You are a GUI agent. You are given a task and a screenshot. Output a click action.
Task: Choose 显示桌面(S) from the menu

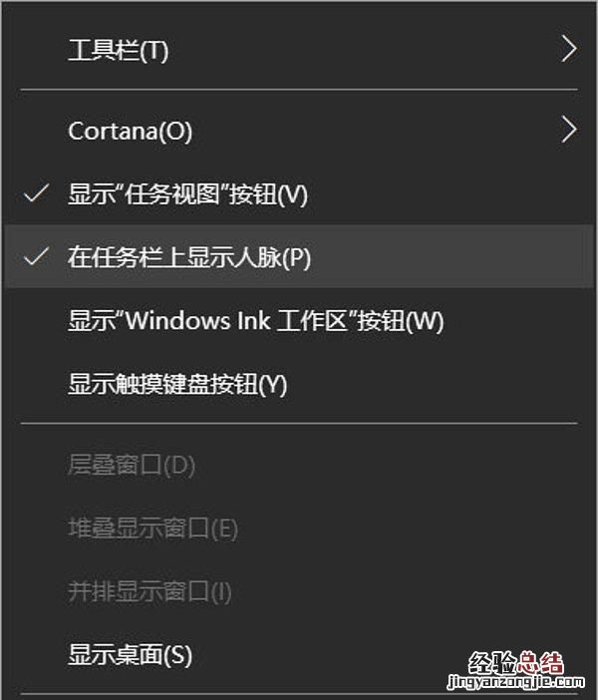[130, 655]
